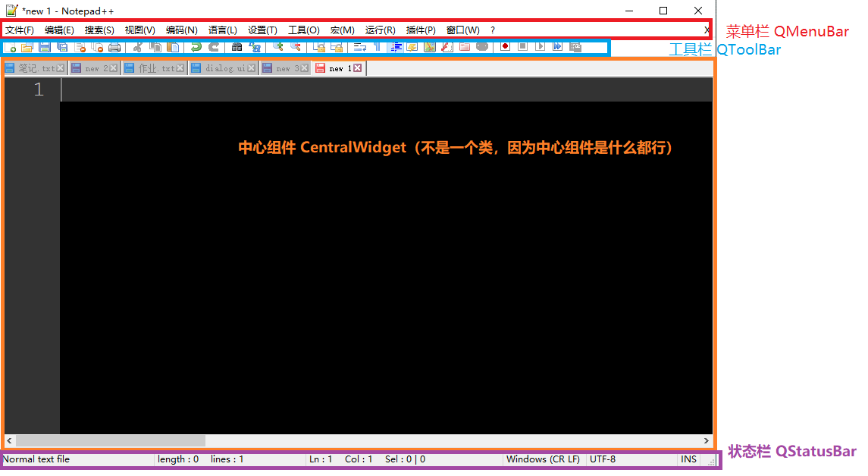Create a new document from toolbar

coord(10,48)
